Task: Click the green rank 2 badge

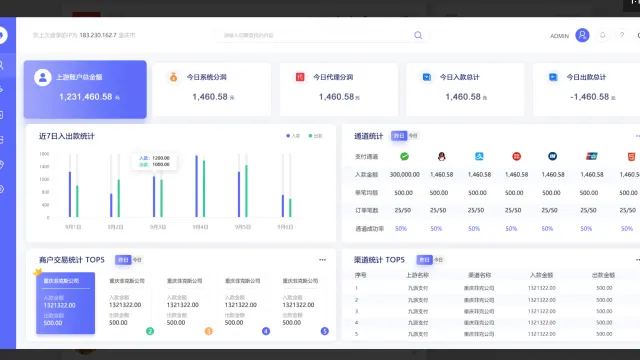Action: [x=150, y=331]
